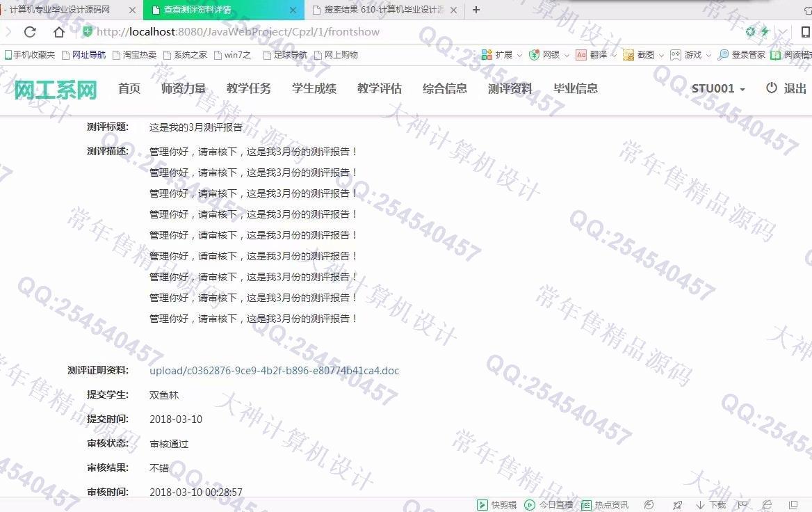
Task: Expand the 网银 dropdown arrow
Action: pos(567,55)
